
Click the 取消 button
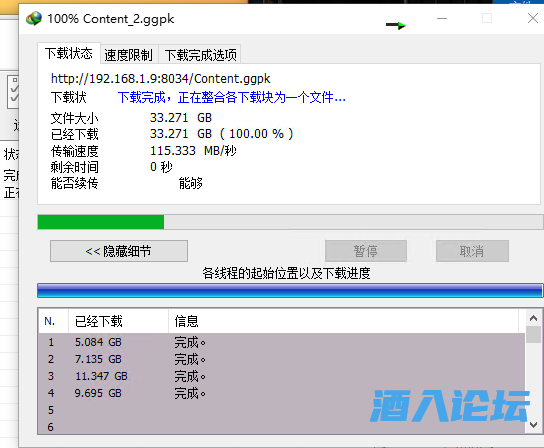coord(472,251)
